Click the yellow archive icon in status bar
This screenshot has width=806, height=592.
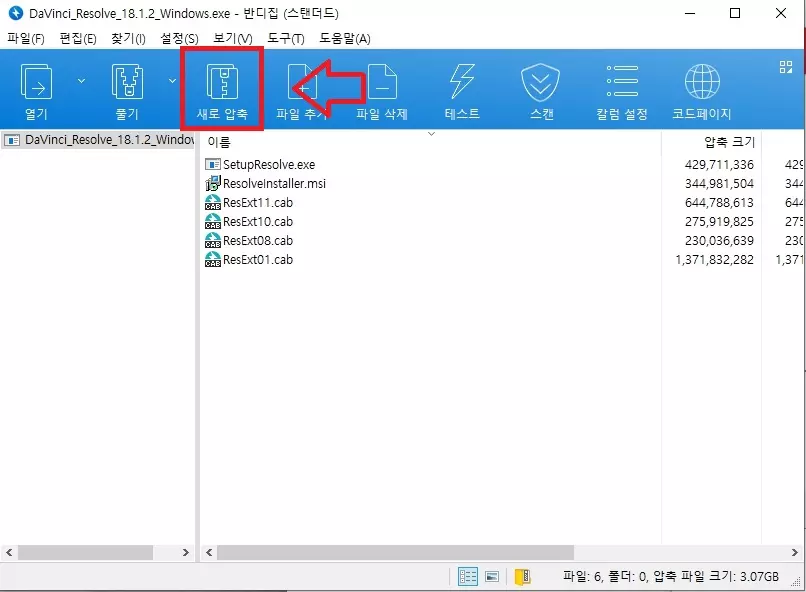tap(523, 577)
